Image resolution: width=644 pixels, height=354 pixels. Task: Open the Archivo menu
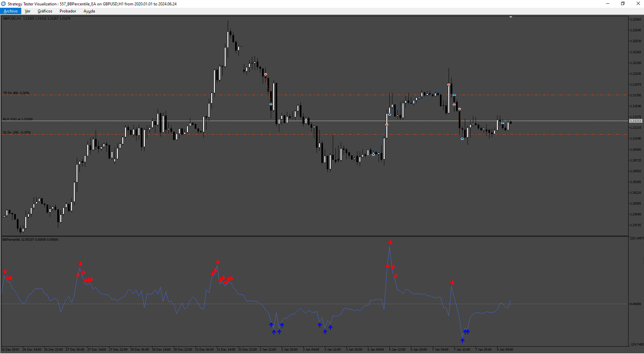(10, 11)
